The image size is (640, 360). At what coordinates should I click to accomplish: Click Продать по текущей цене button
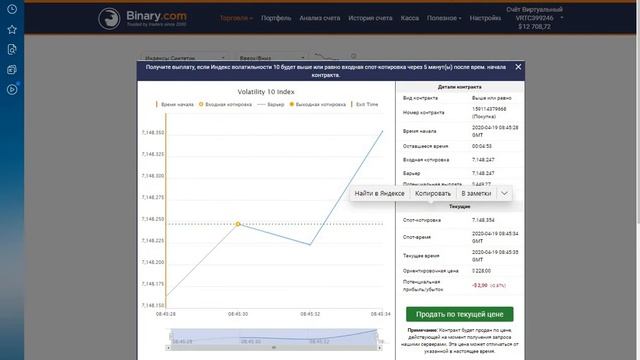tap(460, 314)
